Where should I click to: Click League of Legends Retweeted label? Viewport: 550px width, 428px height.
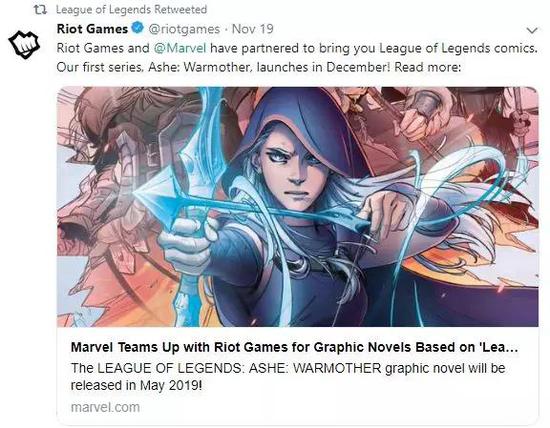pos(131,9)
